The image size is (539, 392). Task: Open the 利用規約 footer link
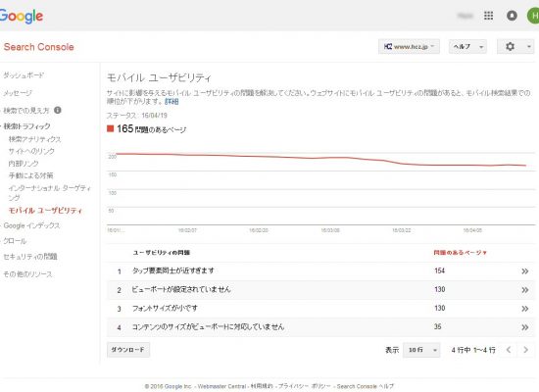point(262,386)
